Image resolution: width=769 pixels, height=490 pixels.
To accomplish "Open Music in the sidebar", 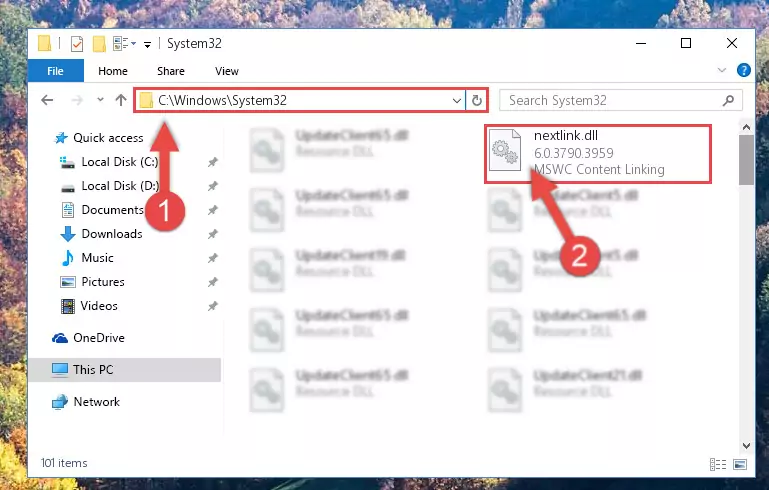I will pos(97,258).
